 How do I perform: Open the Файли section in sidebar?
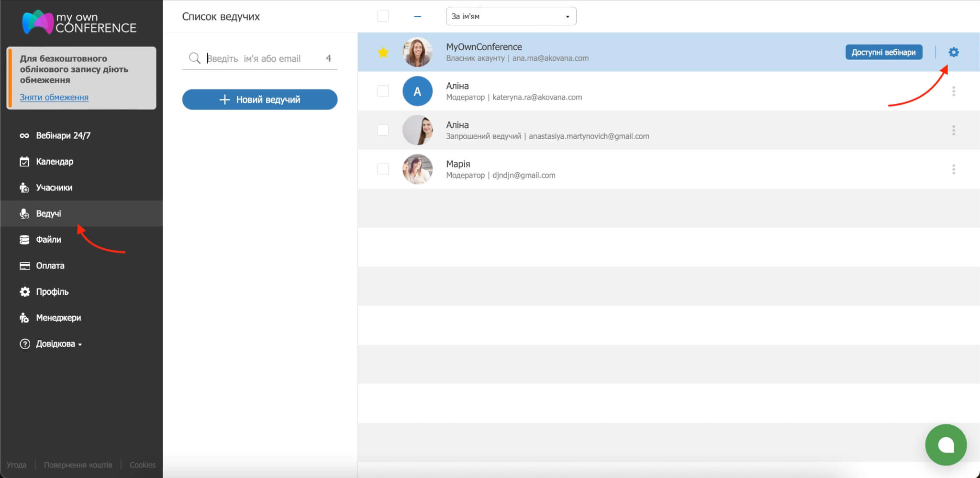click(48, 240)
